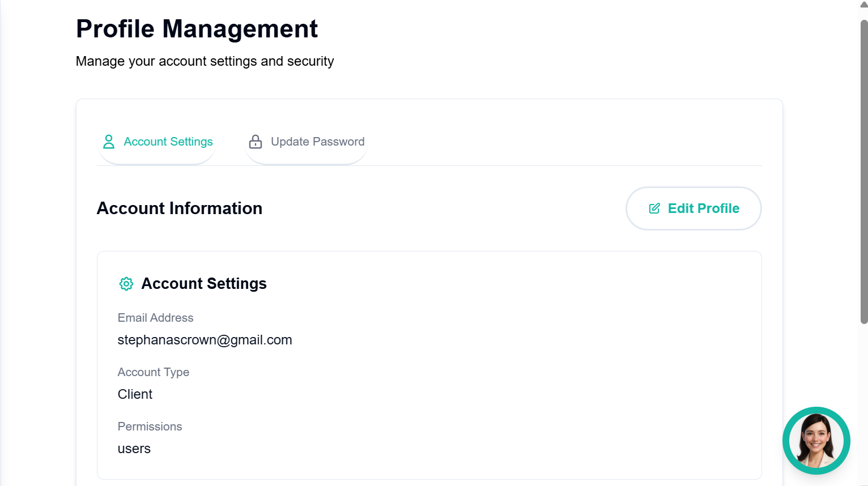Viewport: 868px width, 486px height.
Task: Click the pencil icon inside Edit Profile button
Action: 654,208
